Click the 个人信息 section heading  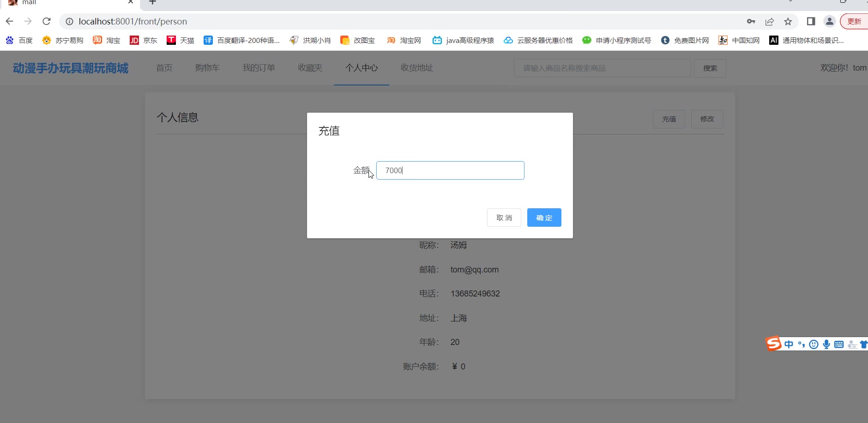pyautogui.click(x=178, y=118)
